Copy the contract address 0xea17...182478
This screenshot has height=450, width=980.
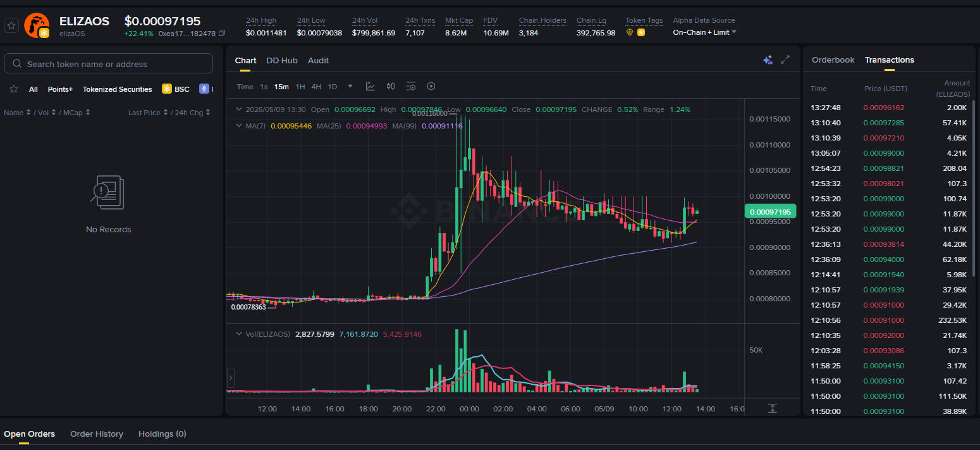221,34
